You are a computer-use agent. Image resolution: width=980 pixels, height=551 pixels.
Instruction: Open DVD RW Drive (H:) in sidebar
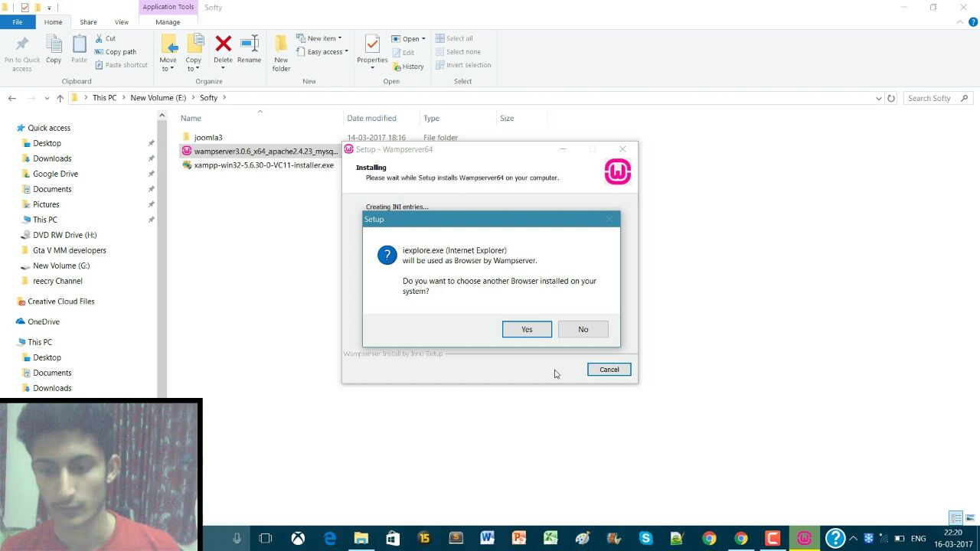coord(64,235)
